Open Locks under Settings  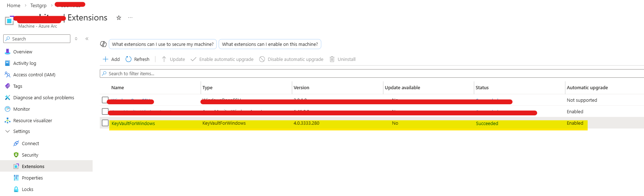tap(27, 189)
